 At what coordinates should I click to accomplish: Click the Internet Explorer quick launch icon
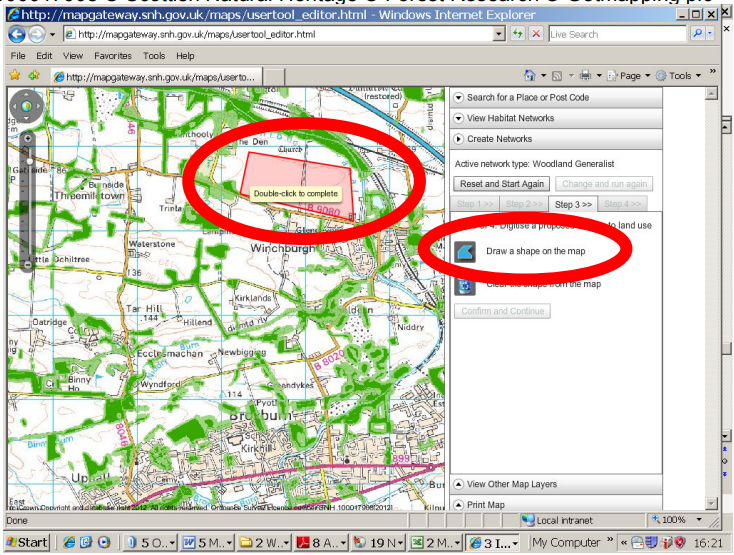point(69,542)
